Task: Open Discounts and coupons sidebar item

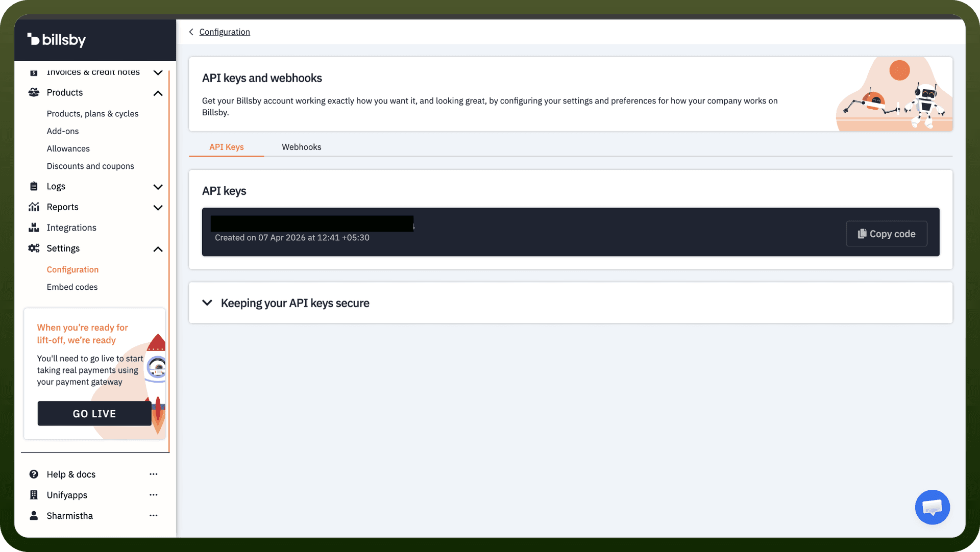Action: click(90, 166)
